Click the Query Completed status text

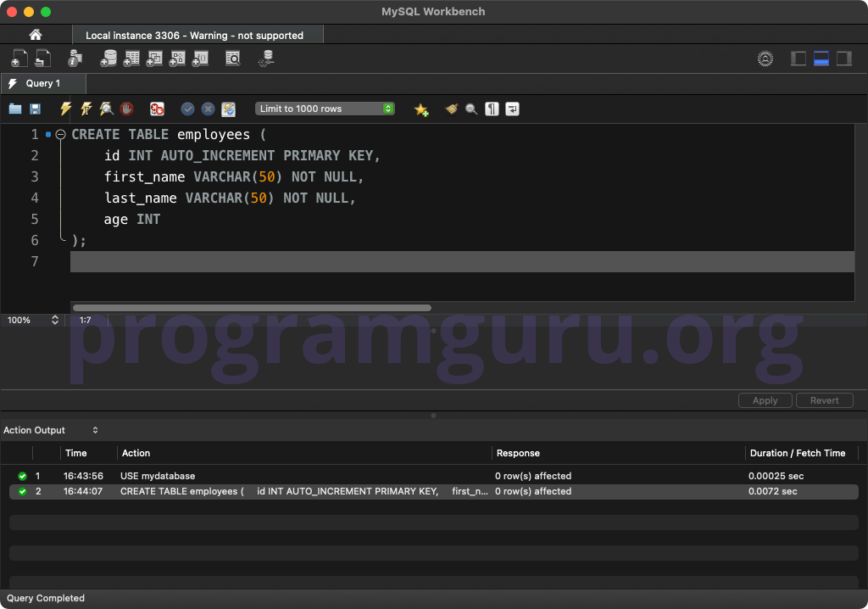(x=46, y=598)
